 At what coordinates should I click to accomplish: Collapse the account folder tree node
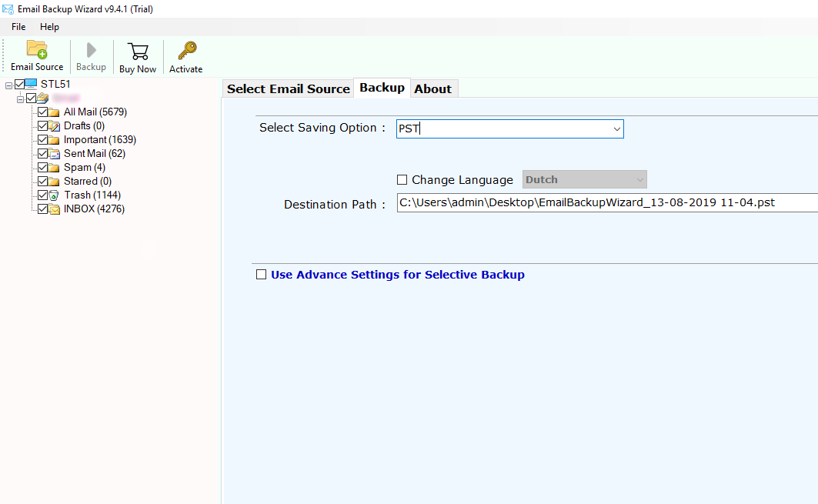[x=20, y=99]
